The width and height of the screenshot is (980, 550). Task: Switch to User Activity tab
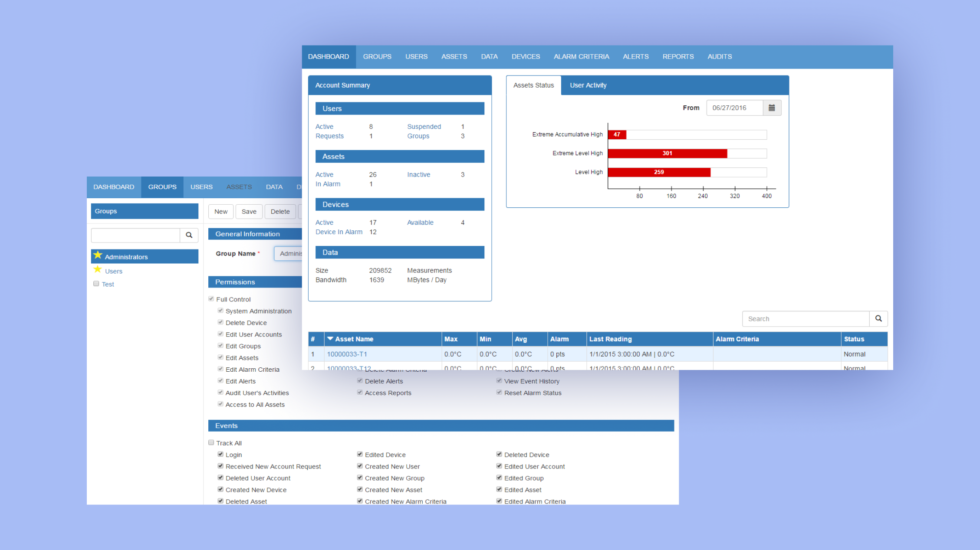pyautogui.click(x=588, y=85)
